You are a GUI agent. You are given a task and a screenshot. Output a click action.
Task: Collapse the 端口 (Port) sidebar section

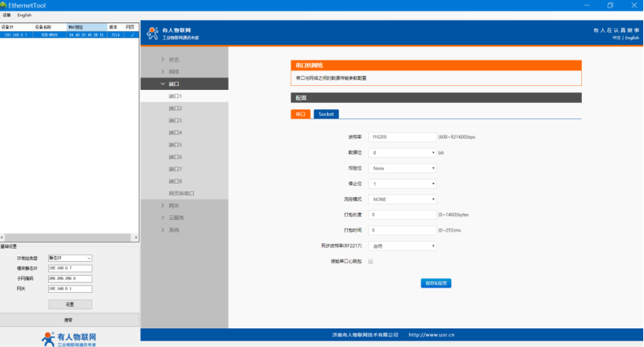[x=174, y=84]
